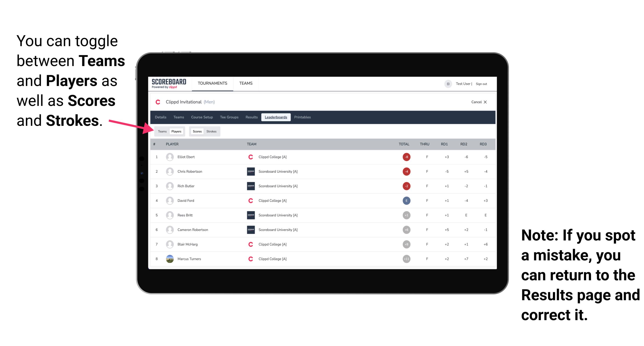Select the Players leaderboard tab
The image size is (644, 346).
pos(177,131)
